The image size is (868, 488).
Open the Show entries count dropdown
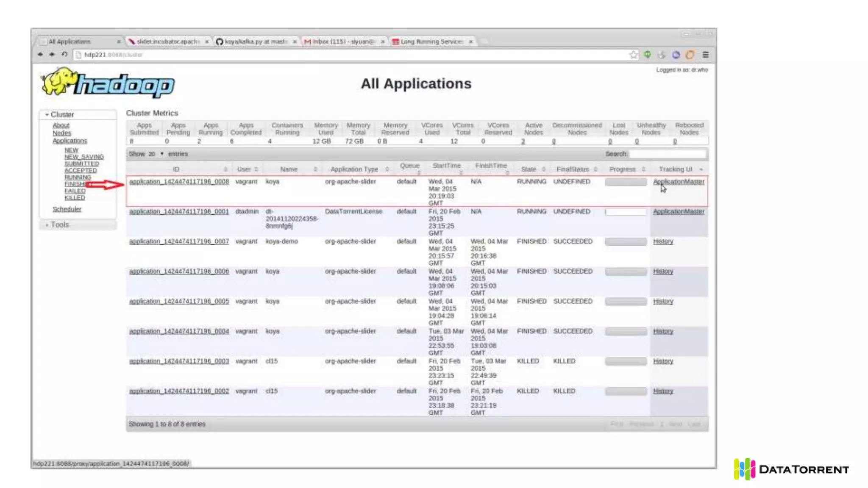coord(155,154)
